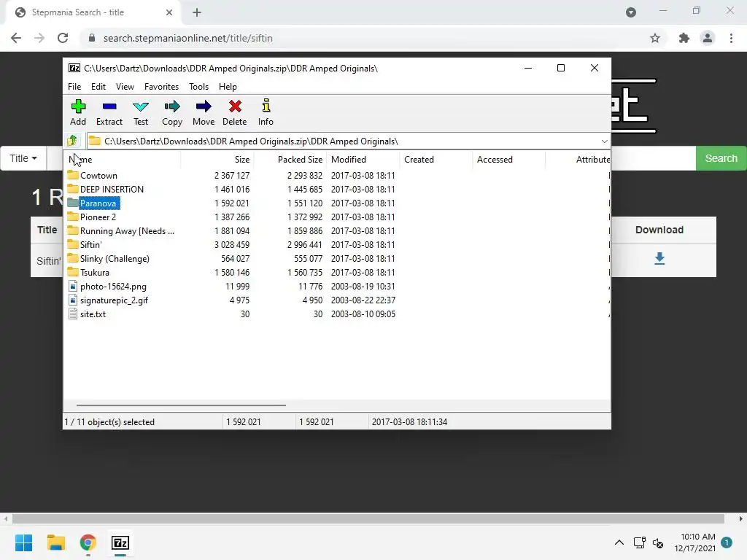Image resolution: width=747 pixels, height=560 pixels.
Task: Click the Siftin' result title in browser
Action: coord(49,261)
